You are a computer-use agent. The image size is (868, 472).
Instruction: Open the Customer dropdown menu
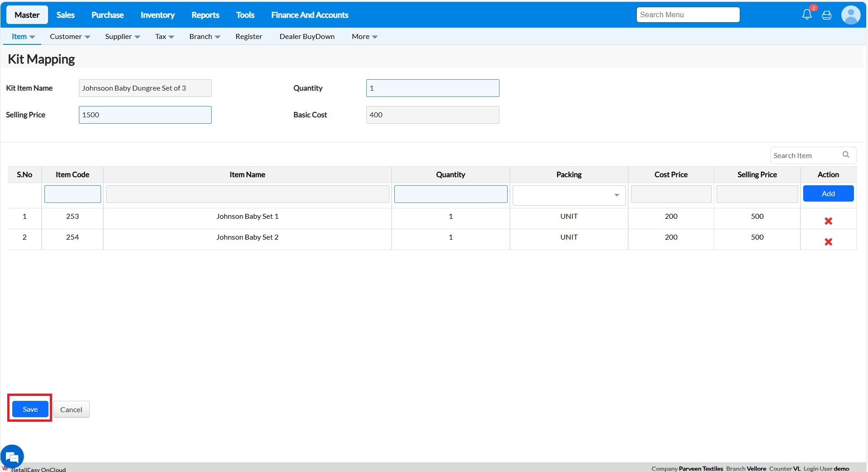click(70, 37)
